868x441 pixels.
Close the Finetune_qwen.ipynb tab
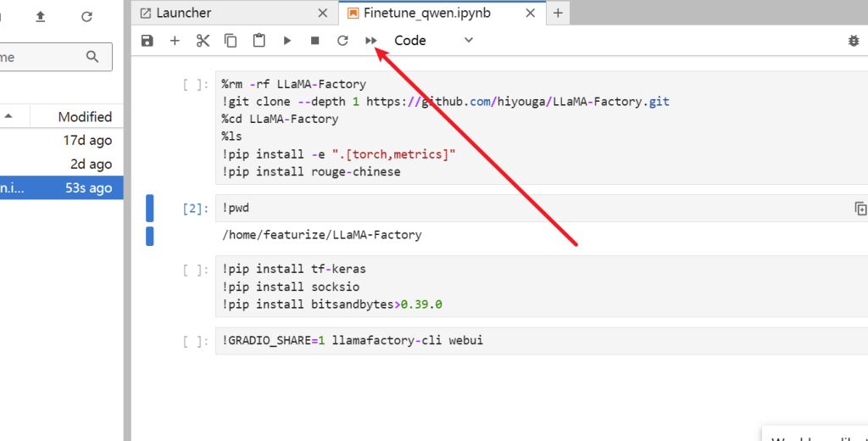[x=531, y=13]
